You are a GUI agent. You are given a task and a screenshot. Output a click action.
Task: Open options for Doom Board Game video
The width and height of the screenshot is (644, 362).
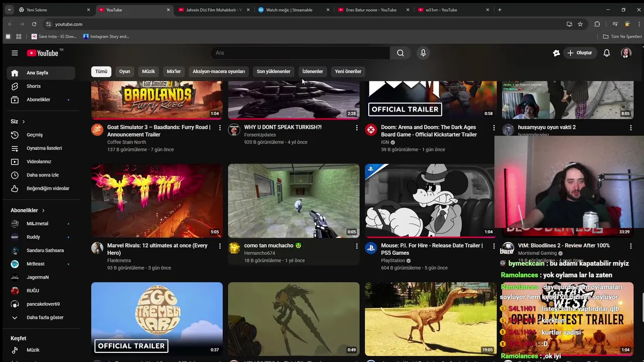pyautogui.click(x=494, y=128)
